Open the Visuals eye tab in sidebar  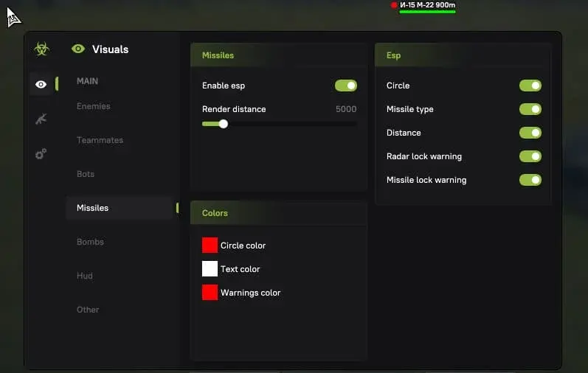pos(41,84)
